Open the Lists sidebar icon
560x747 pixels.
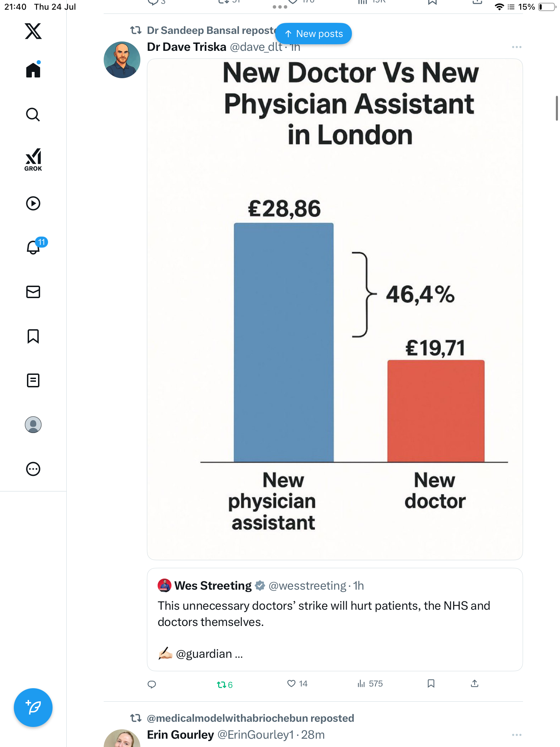click(x=33, y=380)
